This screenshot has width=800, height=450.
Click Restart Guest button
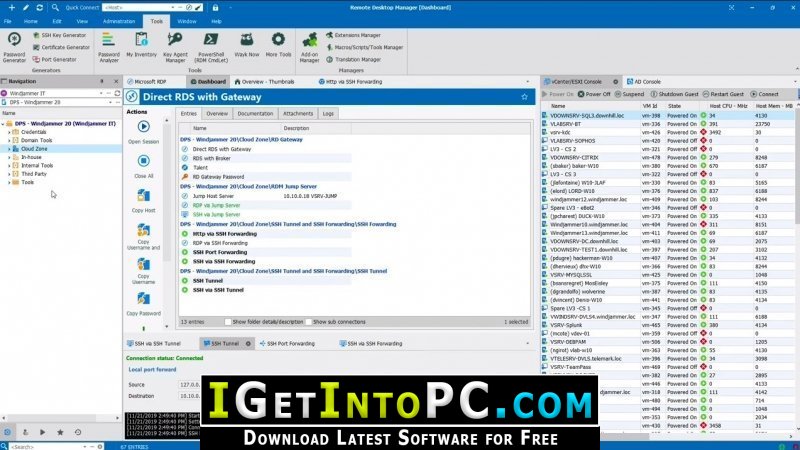pyautogui.click(x=723, y=94)
